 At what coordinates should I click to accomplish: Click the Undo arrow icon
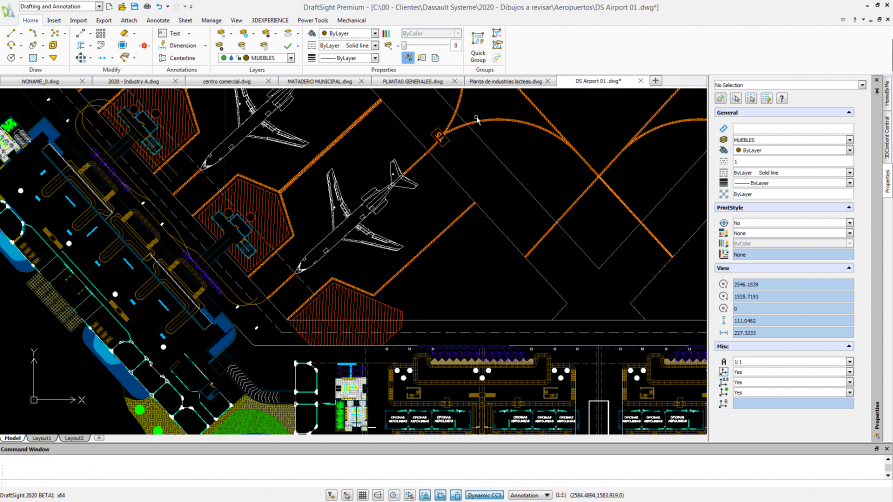[158, 6]
